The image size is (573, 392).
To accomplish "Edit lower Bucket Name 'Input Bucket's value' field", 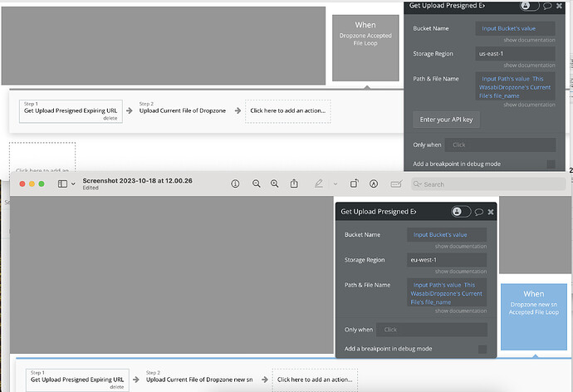I will click(x=447, y=234).
